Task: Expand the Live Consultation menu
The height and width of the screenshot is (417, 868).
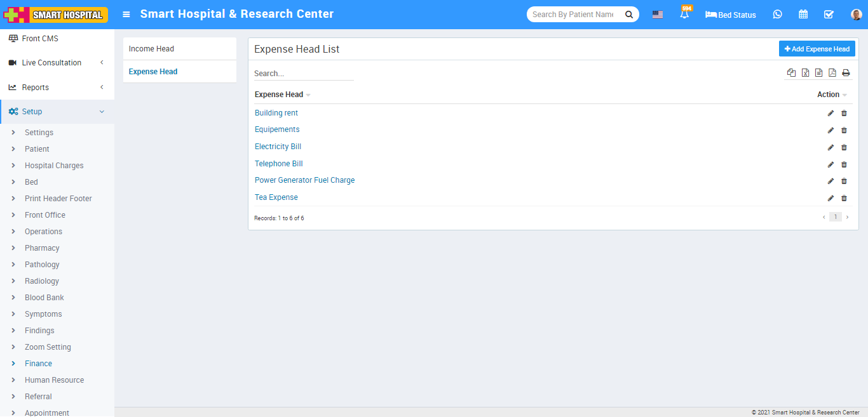Action: [x=57, y=63]
